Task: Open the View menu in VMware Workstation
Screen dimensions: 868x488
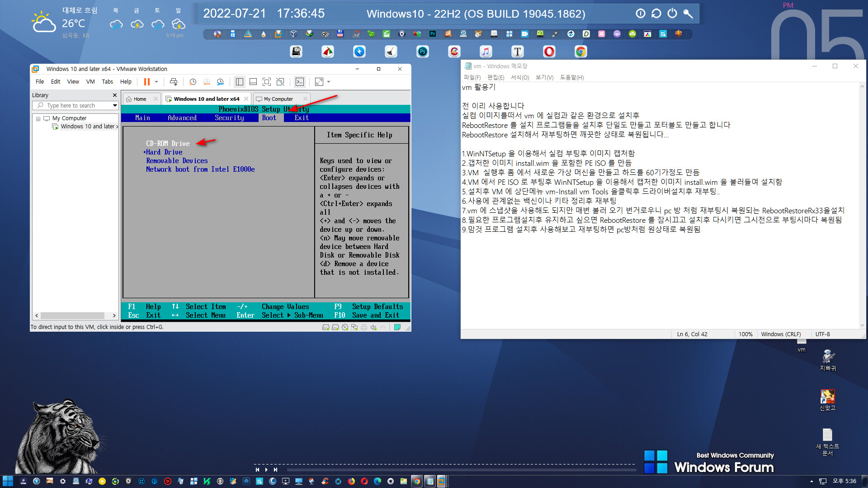Action: click(x=73, y=82)
